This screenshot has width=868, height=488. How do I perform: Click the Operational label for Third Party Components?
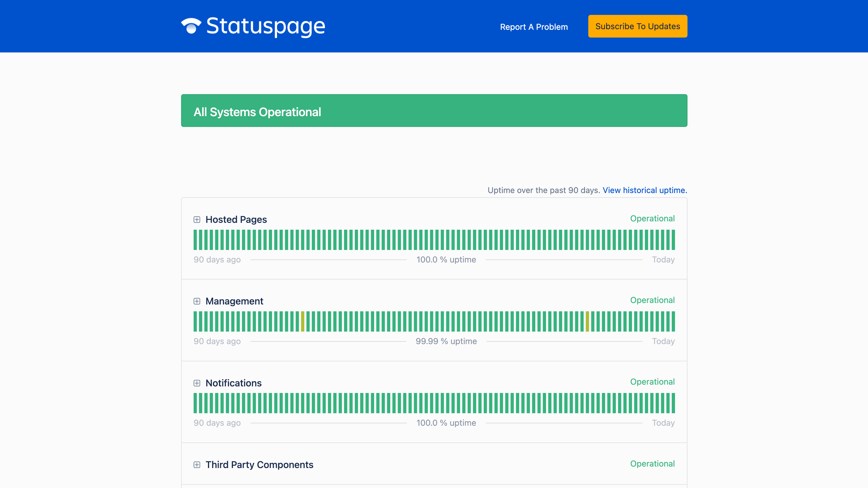coord(652,463)
